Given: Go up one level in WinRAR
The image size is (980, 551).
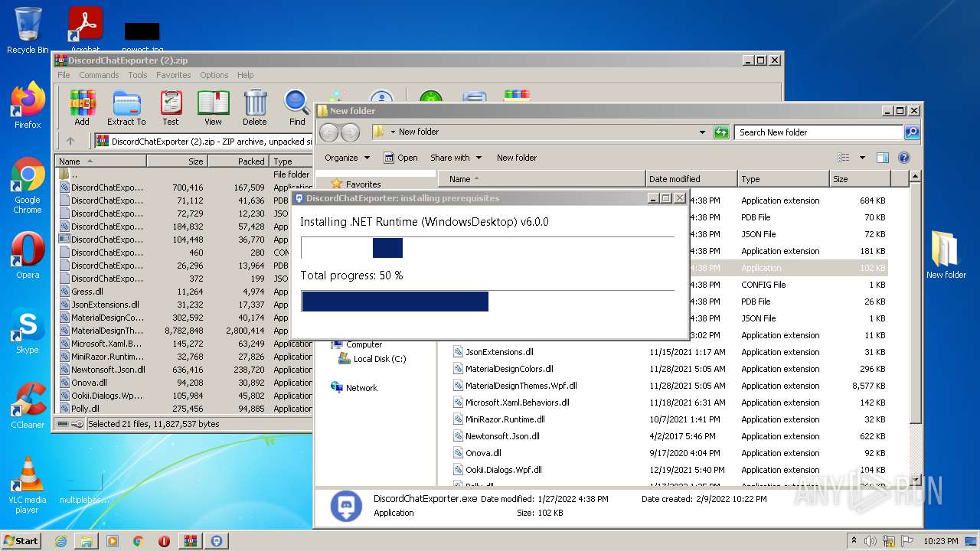Looking at the screenshot, I should coord(70,141).
